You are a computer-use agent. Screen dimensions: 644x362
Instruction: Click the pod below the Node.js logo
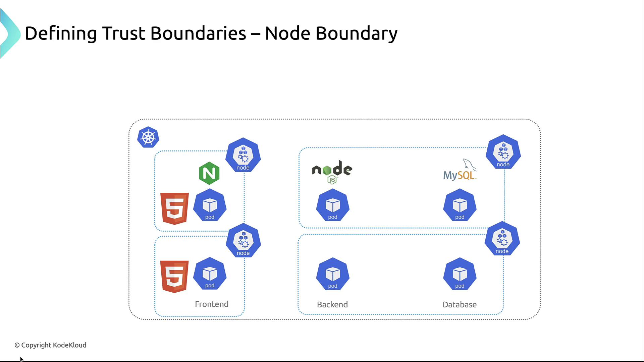tap(333, 205)
